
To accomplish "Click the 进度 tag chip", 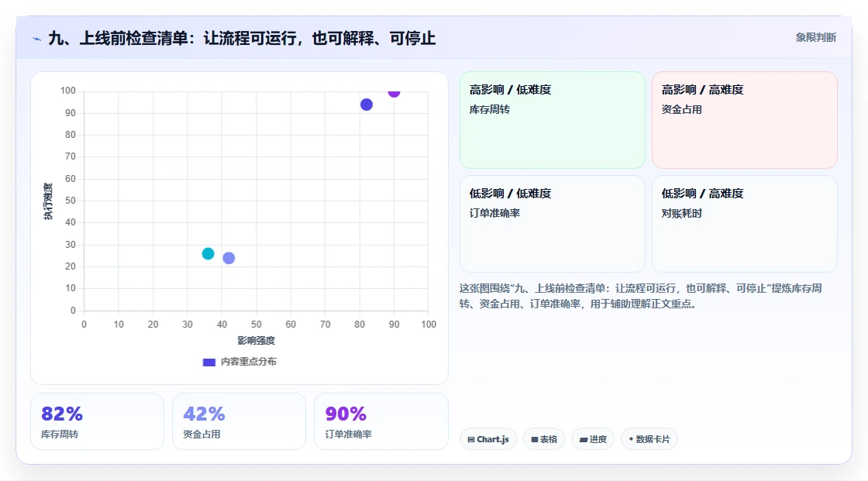I will pos(593,439).
